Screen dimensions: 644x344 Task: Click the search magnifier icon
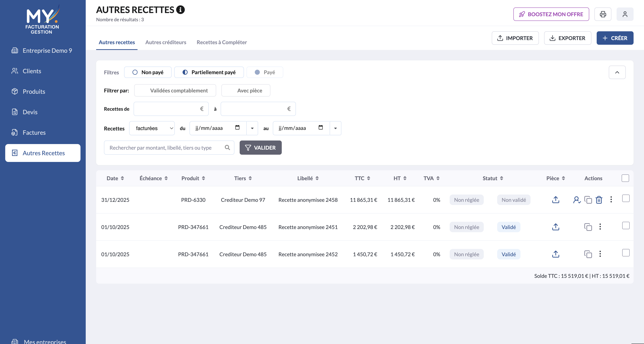pos(227,148)
